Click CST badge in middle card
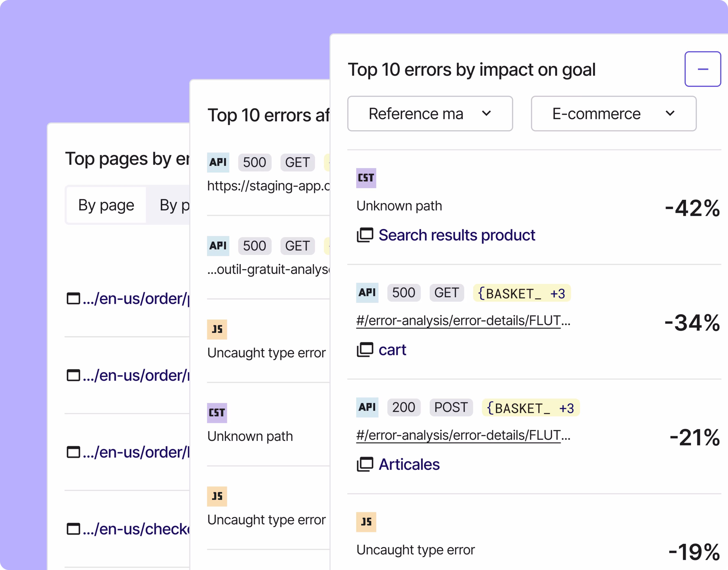The height and width of the screenshot is (570, 728). click(217, 413)
